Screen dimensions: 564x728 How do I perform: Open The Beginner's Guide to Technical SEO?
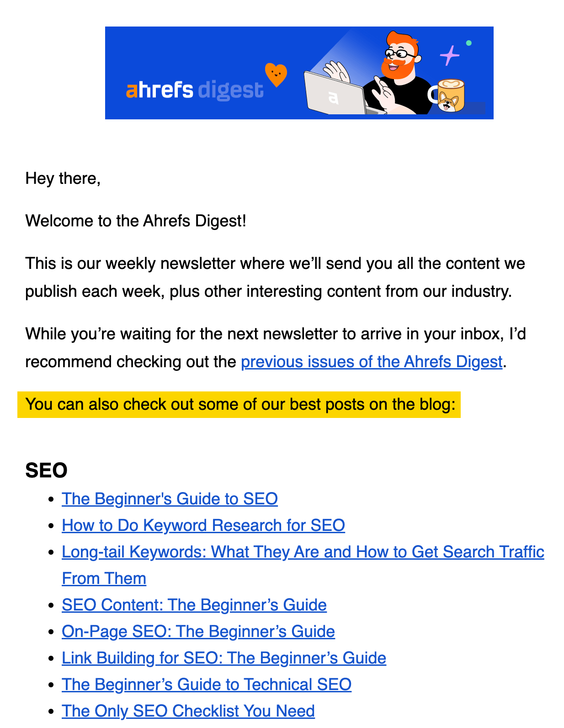(207, 685)
